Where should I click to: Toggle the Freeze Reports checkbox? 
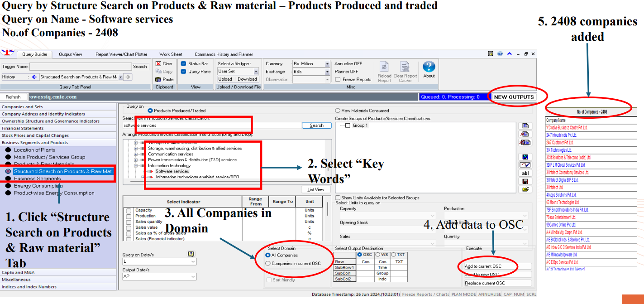[x=338, y=79]
